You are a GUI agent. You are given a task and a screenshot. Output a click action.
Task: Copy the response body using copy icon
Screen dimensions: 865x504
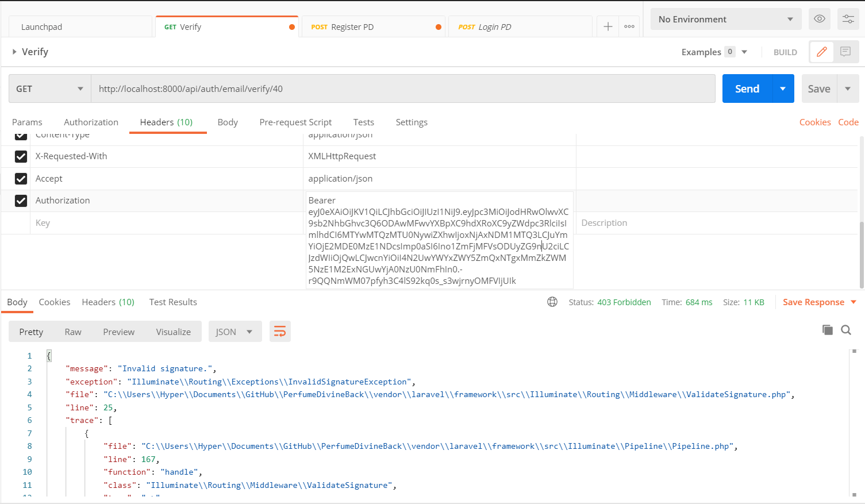pos(827,330)
